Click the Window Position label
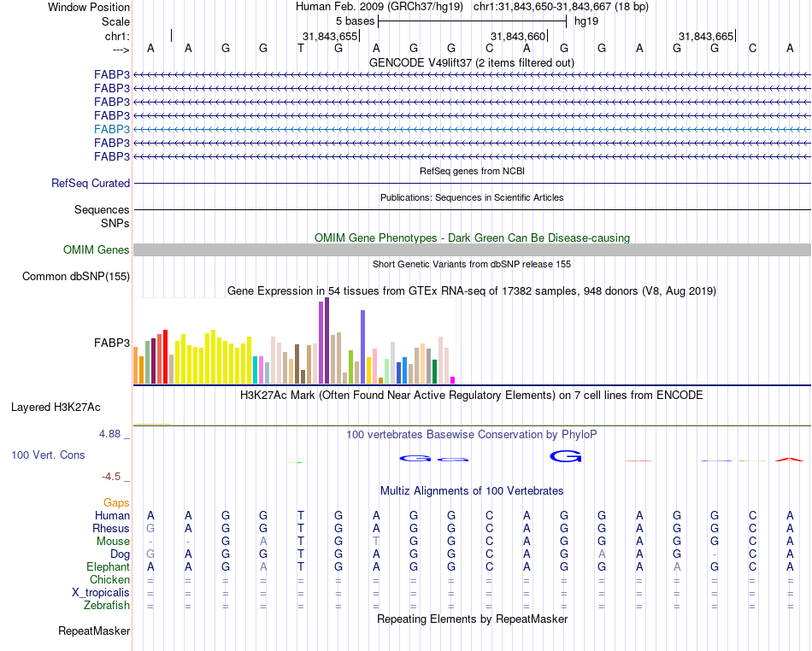The height and width of the screenshot is (651, 812). coord(89,7)
